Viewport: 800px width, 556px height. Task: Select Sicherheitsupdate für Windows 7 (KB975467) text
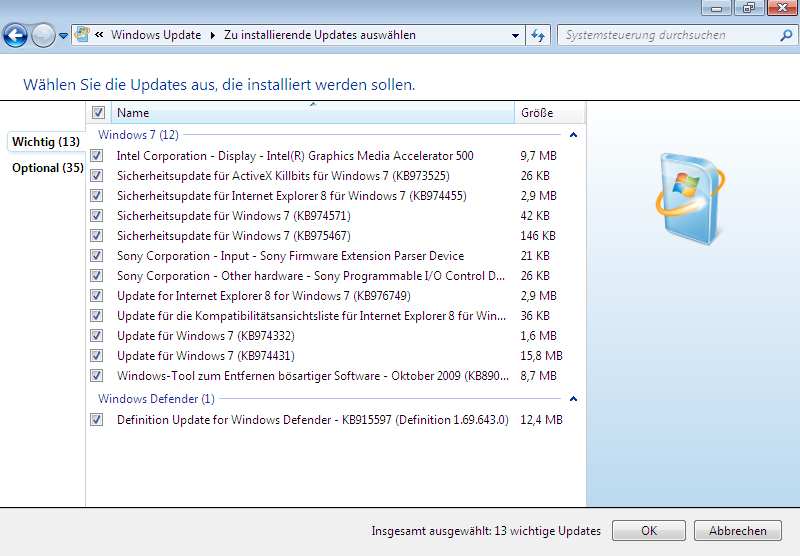pos(234,236)
